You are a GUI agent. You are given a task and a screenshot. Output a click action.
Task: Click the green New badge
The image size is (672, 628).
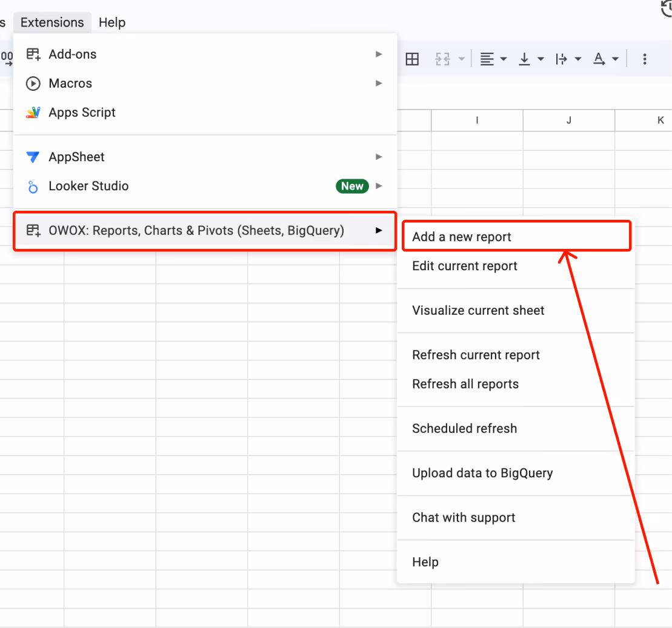(x=352, y=187)
